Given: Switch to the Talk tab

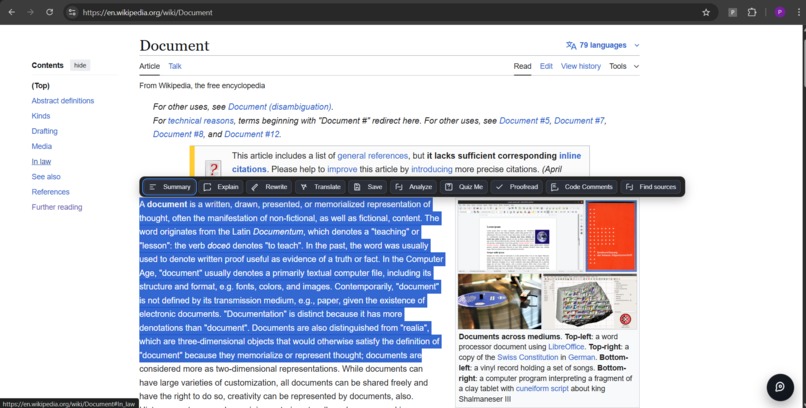Looking at the screenshot, I should (x=175, y=66).
